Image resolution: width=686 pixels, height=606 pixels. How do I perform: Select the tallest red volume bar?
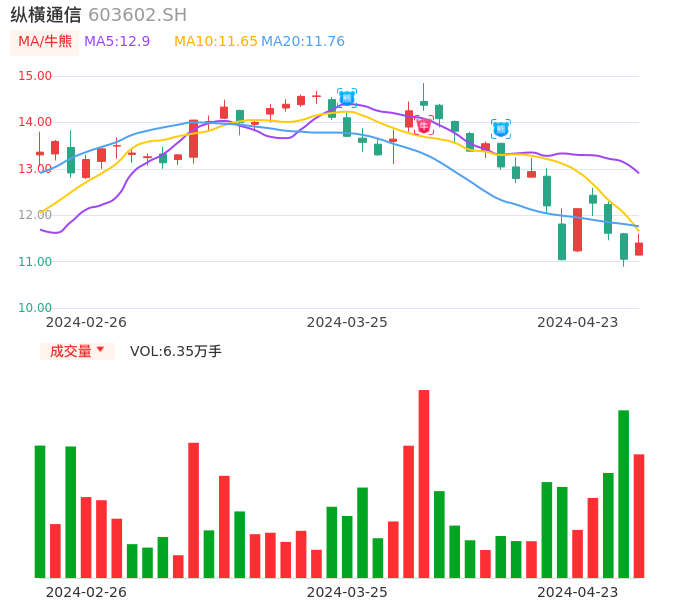424,483
